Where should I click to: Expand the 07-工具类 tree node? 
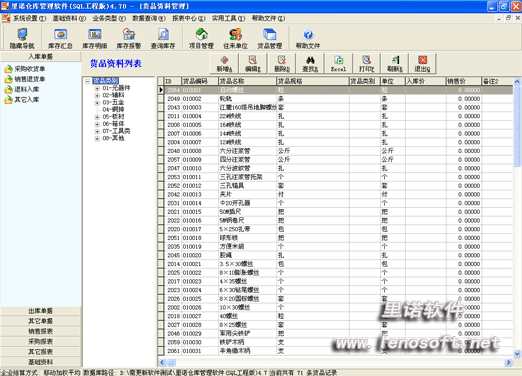(97, 131)
